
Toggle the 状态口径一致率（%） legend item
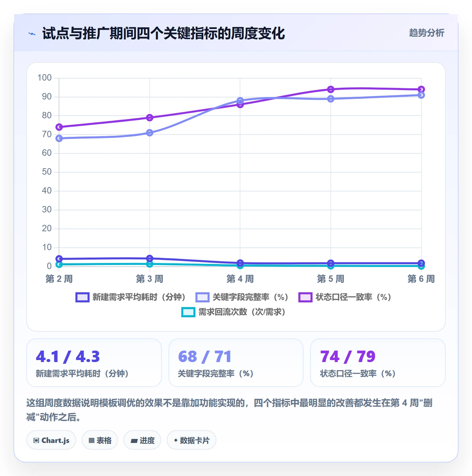(x=345, y=297)
